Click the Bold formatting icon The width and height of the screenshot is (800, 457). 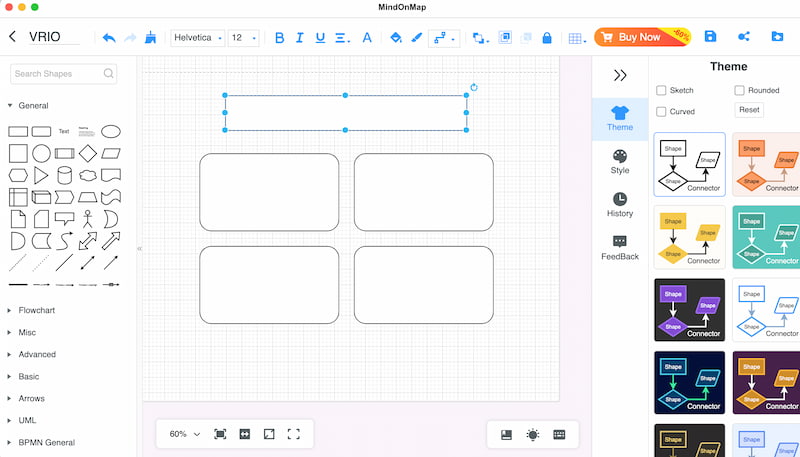coord(280,38)
